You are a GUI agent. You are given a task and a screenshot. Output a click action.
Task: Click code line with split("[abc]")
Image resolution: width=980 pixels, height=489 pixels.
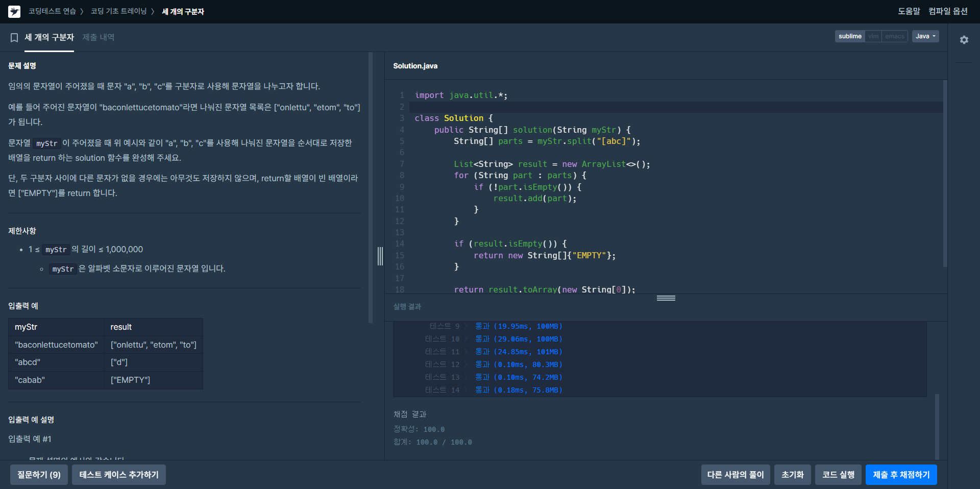coord(547,141)
